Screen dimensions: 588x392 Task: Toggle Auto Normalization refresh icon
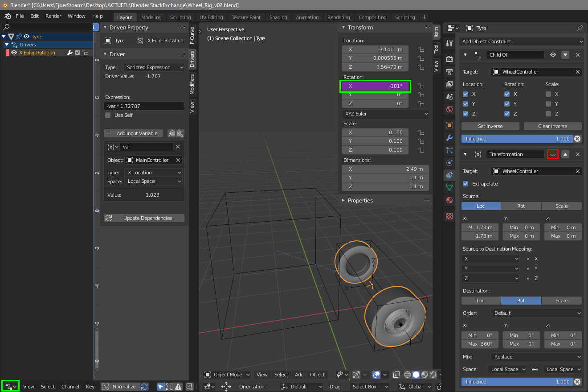[144, 387]
